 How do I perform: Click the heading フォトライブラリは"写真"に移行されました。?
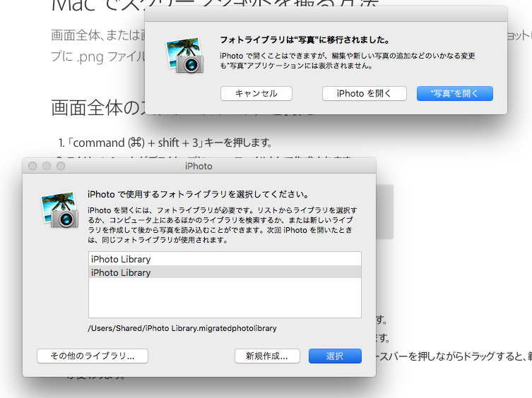tap(305, 40)
